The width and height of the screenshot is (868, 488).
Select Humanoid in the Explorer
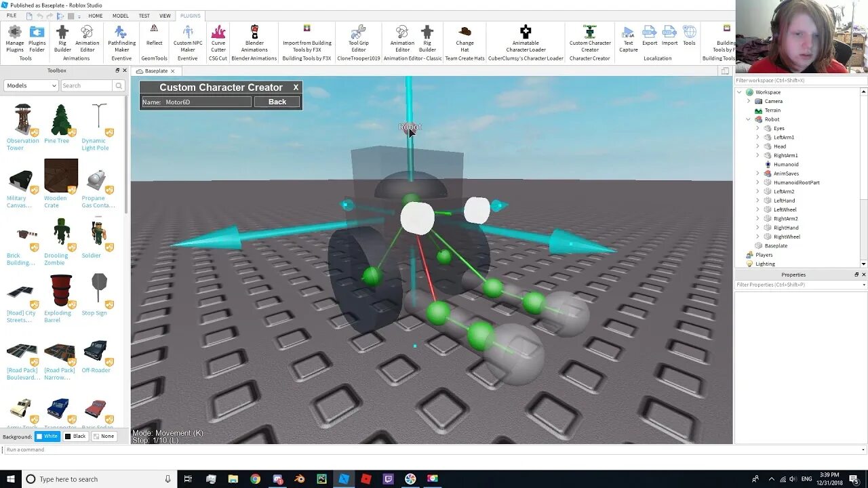[x=786, y=164]
